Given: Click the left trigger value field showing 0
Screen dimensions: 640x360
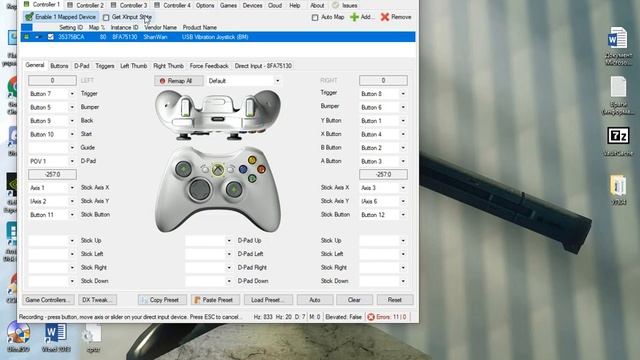Looking at the screenshot, I should coord(52,80).
